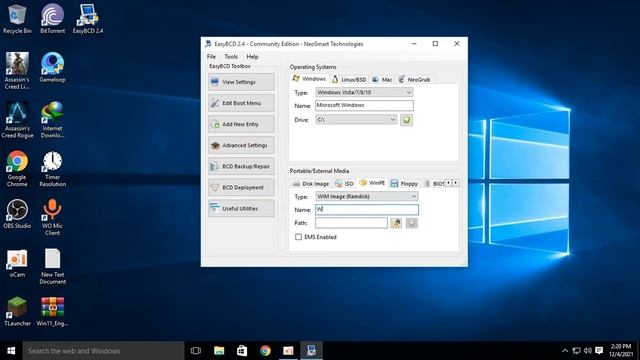640x360 pixels.
Task: Select the oCam desktop shortcut
Action: point(17,263)
